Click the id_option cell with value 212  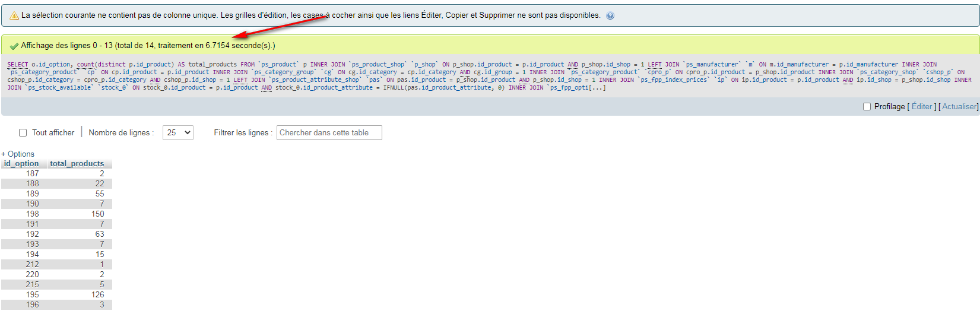pos(32,265)
